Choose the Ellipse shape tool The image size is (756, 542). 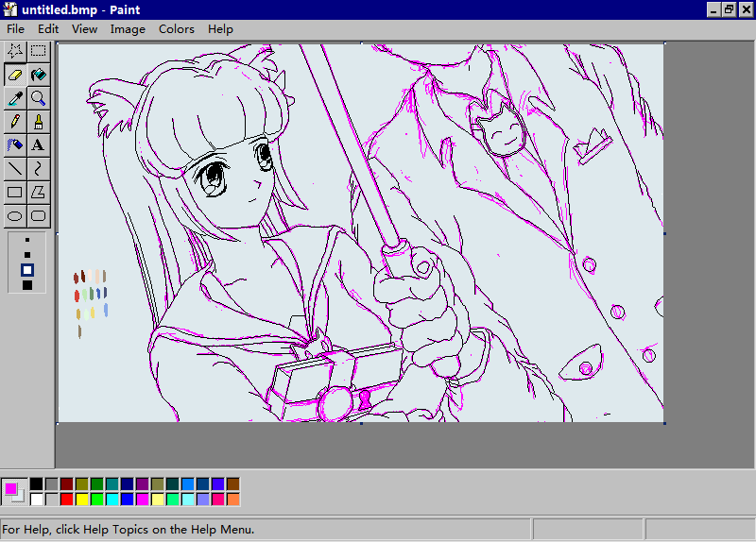[15, 216]
